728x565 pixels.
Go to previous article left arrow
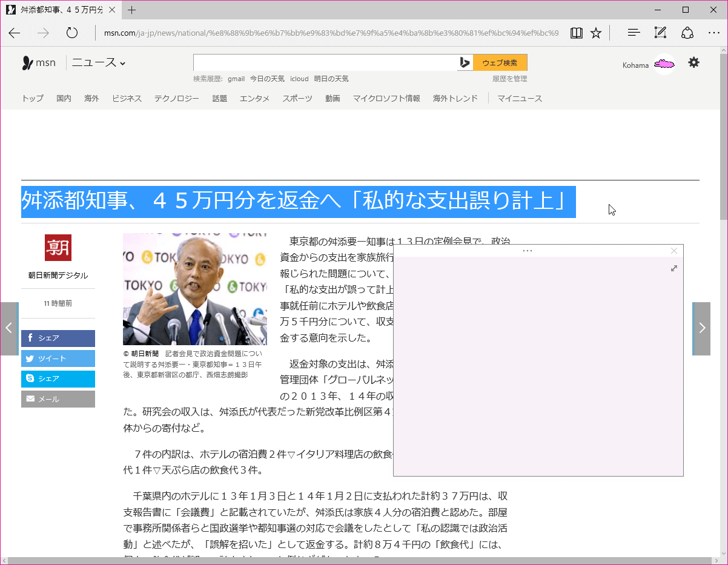coord(9,328)
